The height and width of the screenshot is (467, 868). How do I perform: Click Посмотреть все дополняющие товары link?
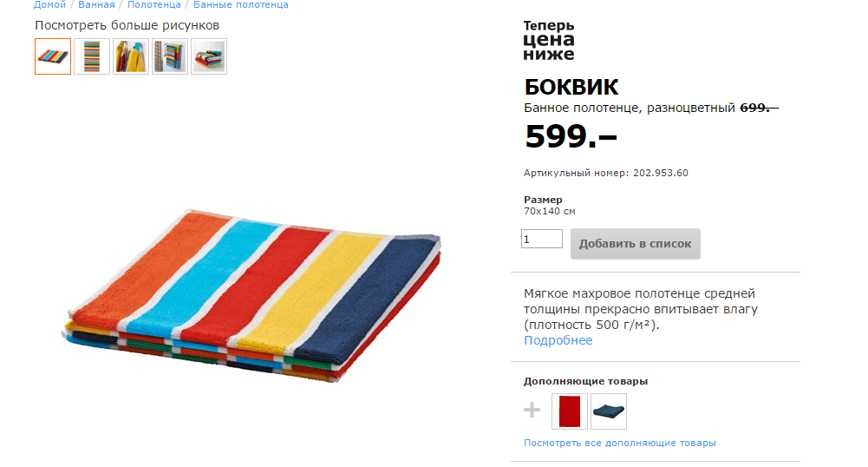[619, 443]
